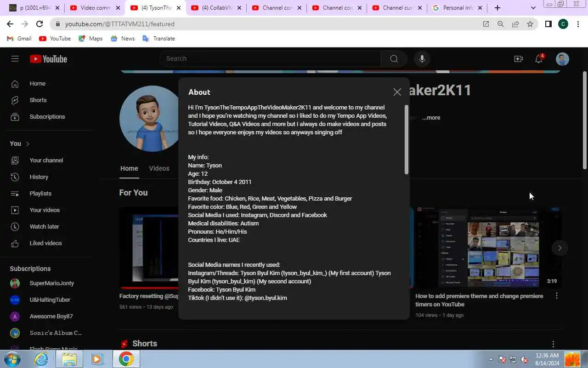Click the muted volume tray icon

[x=524, y=359]
